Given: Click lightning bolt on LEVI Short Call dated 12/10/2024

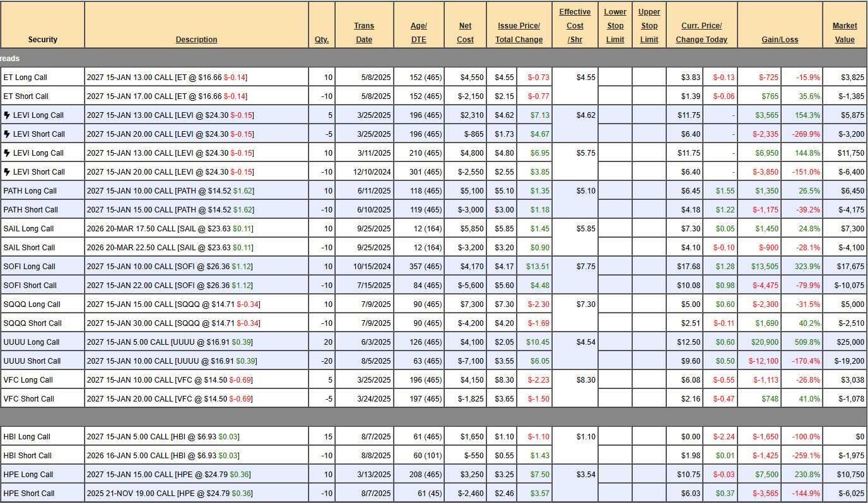Looking at the screenshot, I should 7,172.
